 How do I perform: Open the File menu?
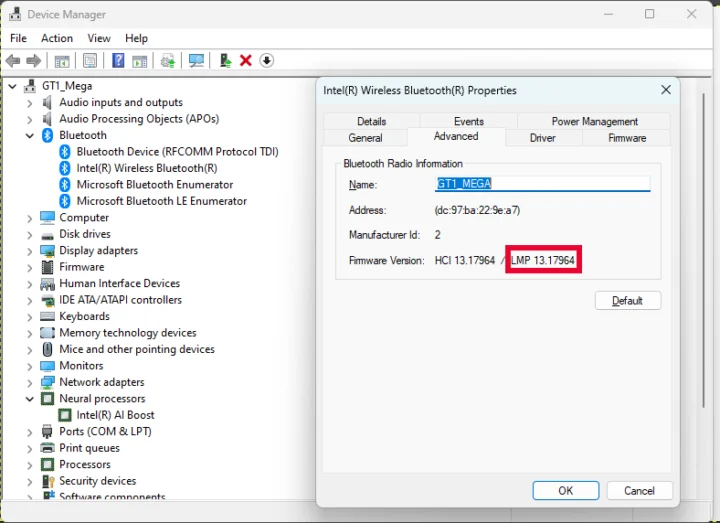[18, 38]
